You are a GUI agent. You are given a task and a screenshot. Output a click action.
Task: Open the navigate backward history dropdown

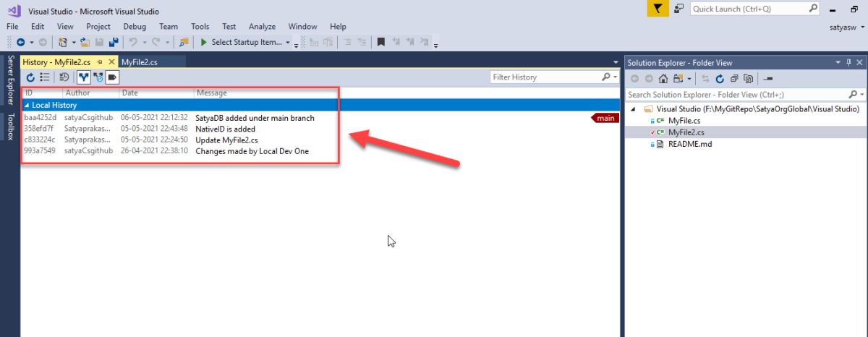click(31, 43)
